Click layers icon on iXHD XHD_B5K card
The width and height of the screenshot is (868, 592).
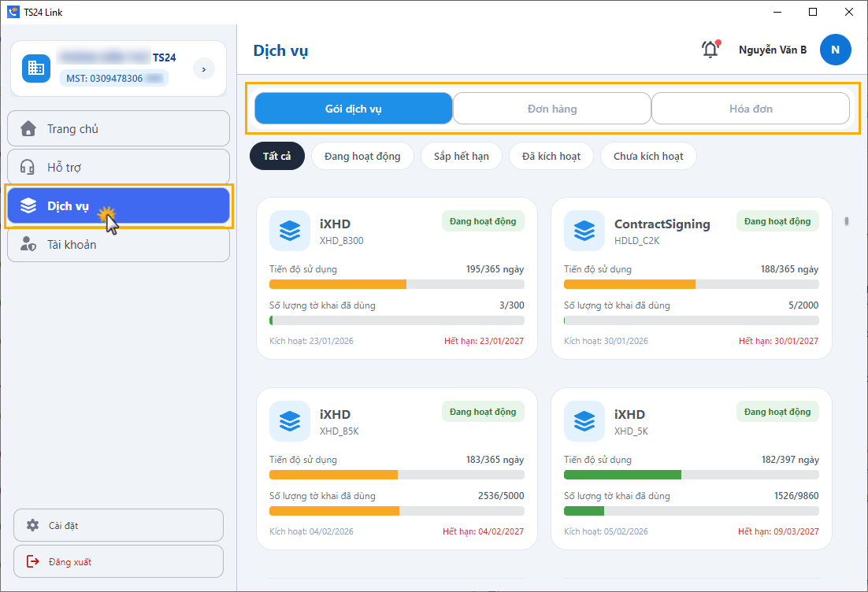click(x=290, y=421)
